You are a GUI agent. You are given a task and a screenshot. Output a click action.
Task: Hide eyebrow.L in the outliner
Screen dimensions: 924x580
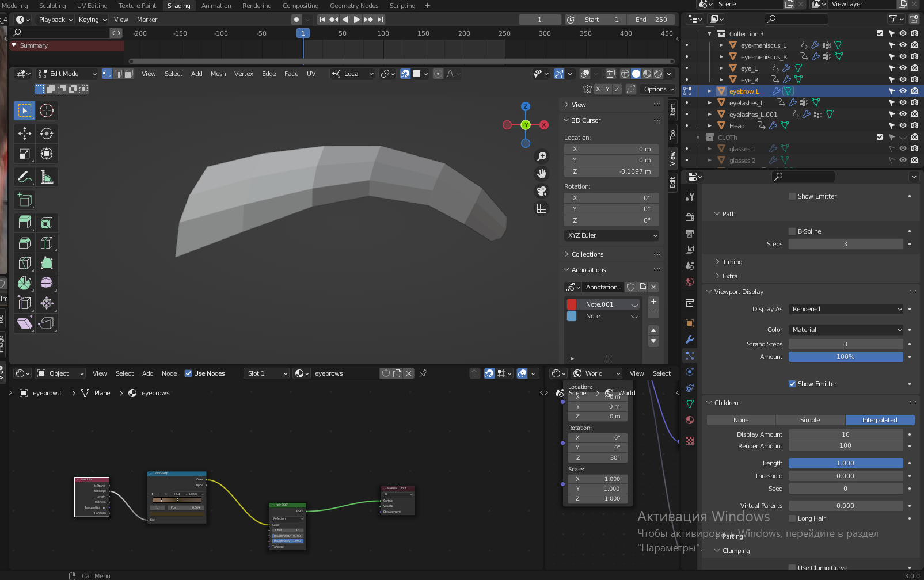pos(903,91)
